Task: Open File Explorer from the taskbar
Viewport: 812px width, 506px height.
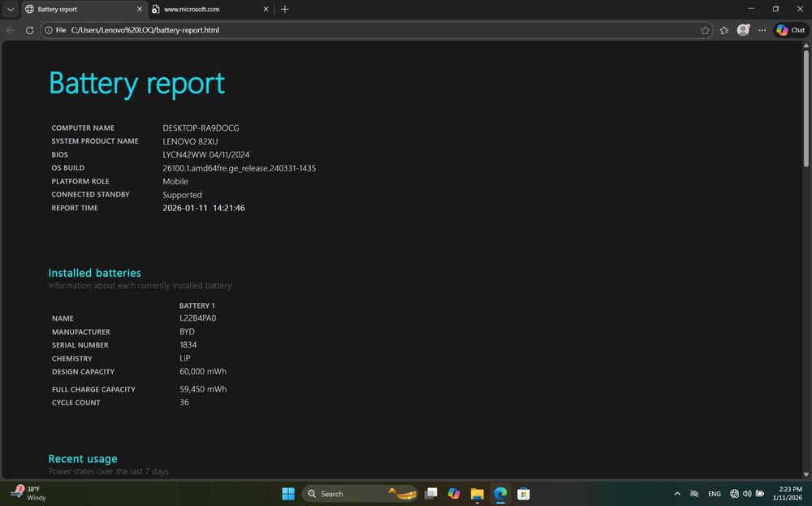Action: click(477, 494)
